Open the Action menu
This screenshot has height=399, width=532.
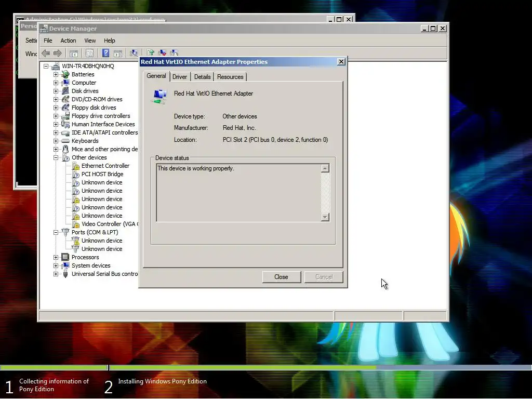pos(68,41)
